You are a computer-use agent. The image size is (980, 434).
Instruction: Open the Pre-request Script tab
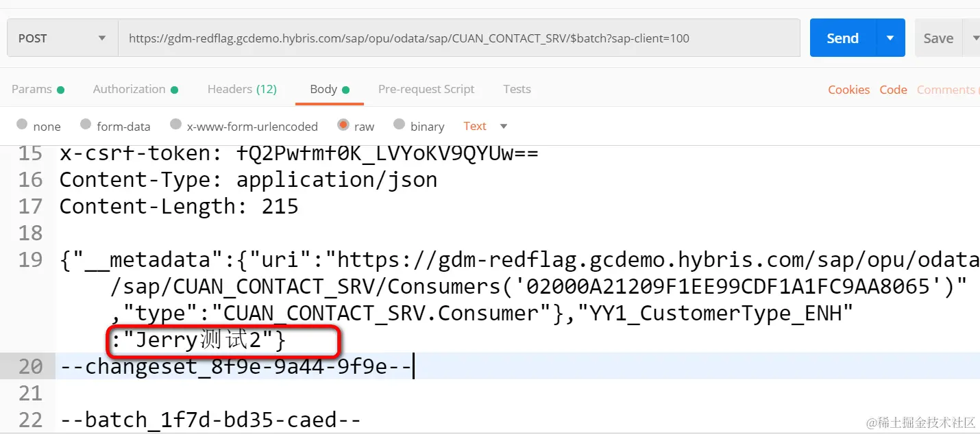[426, 89]
